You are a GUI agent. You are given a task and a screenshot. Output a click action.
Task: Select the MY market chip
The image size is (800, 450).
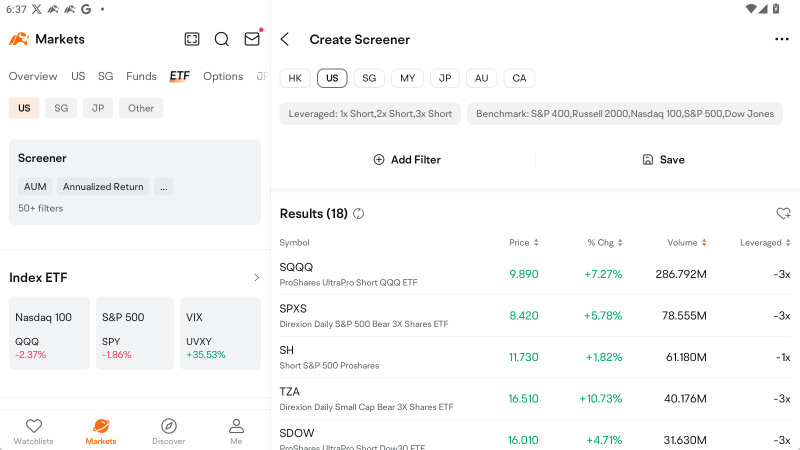coord(407,78)
